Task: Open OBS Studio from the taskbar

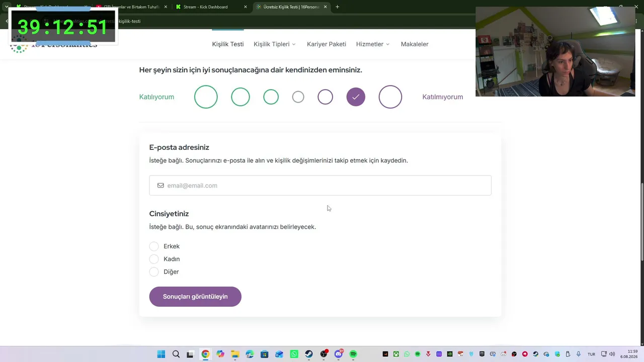Action: pyautogui.click(x=324, y=354)
